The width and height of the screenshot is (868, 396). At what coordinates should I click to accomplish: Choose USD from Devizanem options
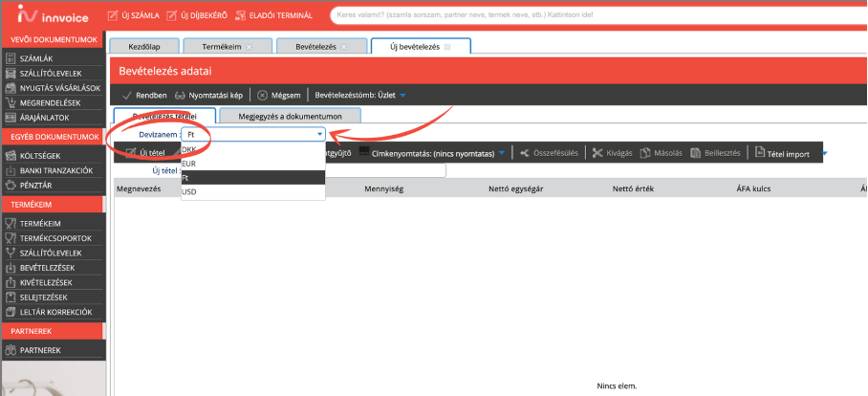[189, 191]
